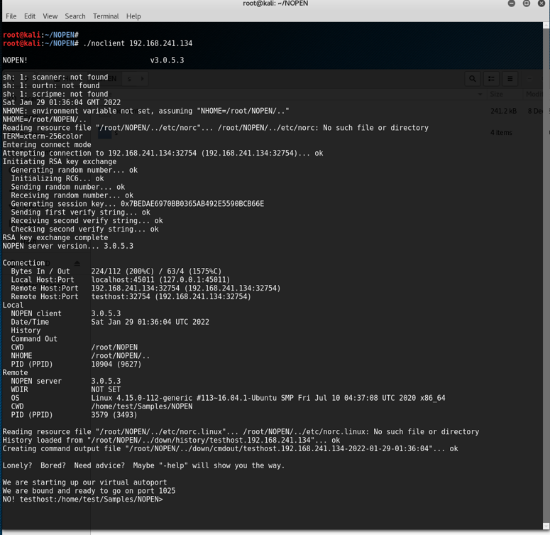Viewport: 550px width, 535px height.
Task: Open the View menu
Action: click(x=50, y=16)
